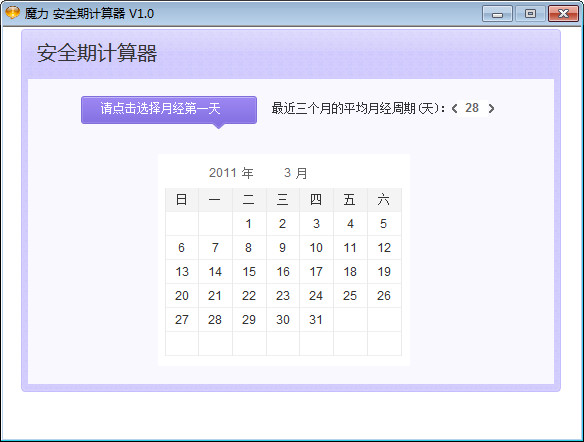Viewport: 584px width, 442px height.
Task: Click date 25 in the calendar grid
Action: [350, 296]
